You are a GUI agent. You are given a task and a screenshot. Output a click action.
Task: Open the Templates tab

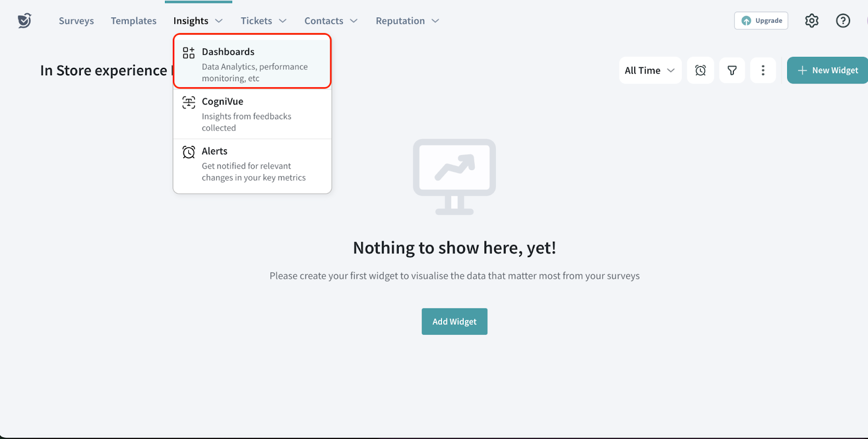click(133, 21)
